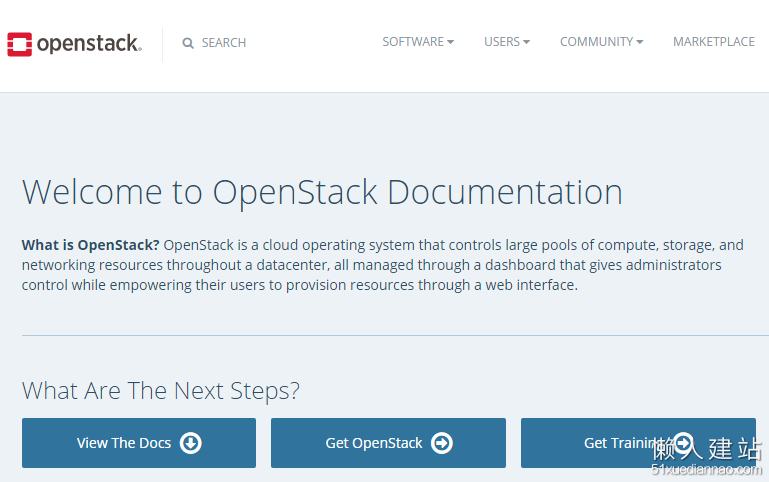This screenshot has width=769, height=482.
Task: Click the search magnifier icon
Action: tap(188, 43)
